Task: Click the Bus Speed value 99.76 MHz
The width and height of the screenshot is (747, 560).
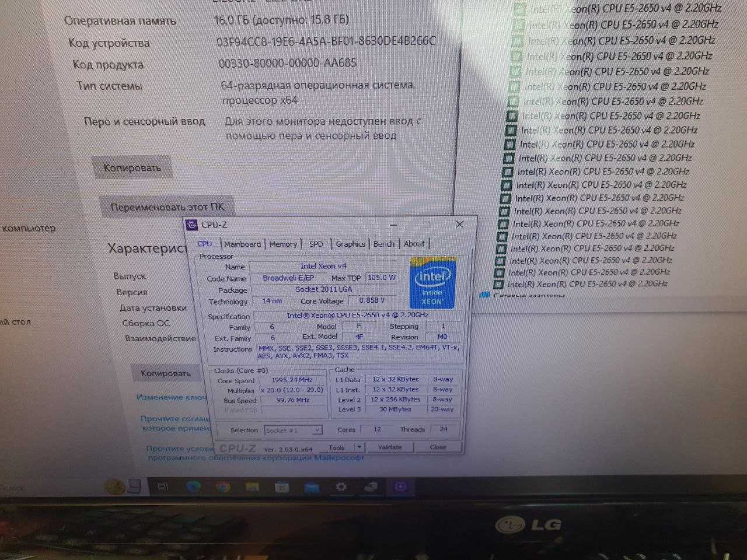Action: point(293,400)
